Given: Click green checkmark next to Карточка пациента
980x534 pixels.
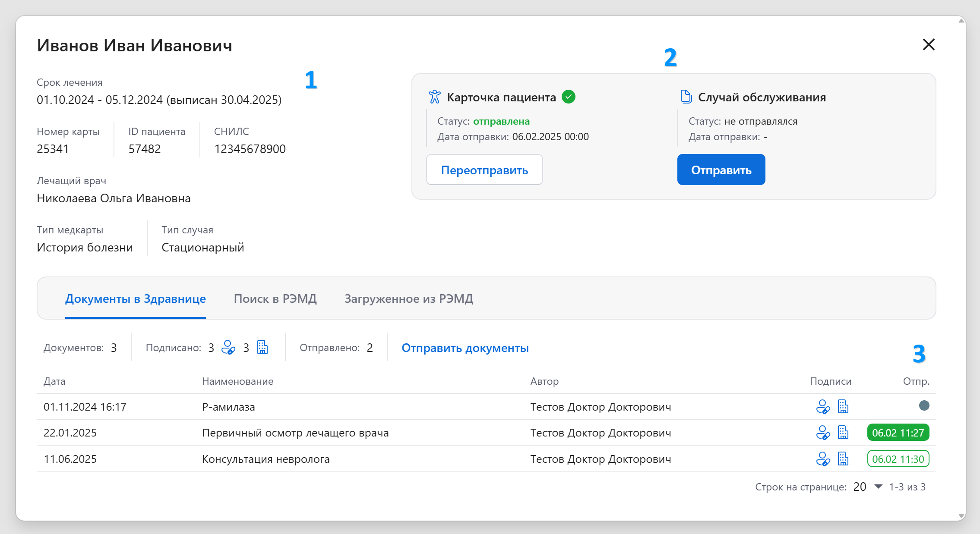Looking at the screenshot, I should tap(569, 97).
